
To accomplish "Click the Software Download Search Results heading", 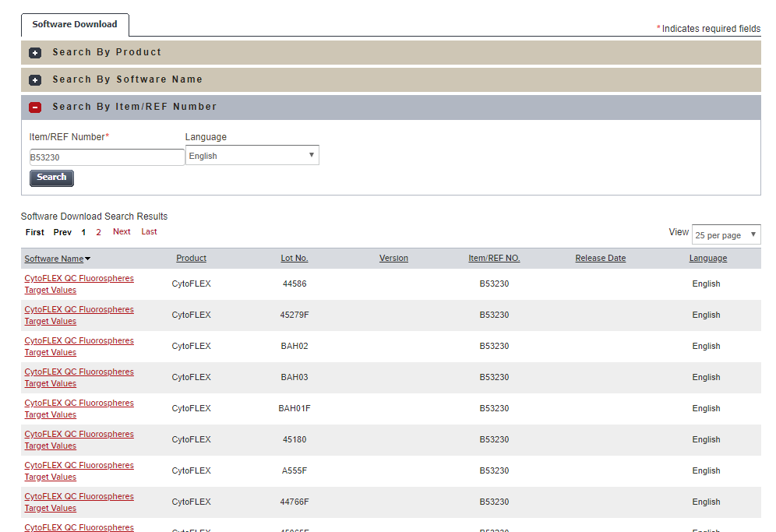I will (94, 217).
